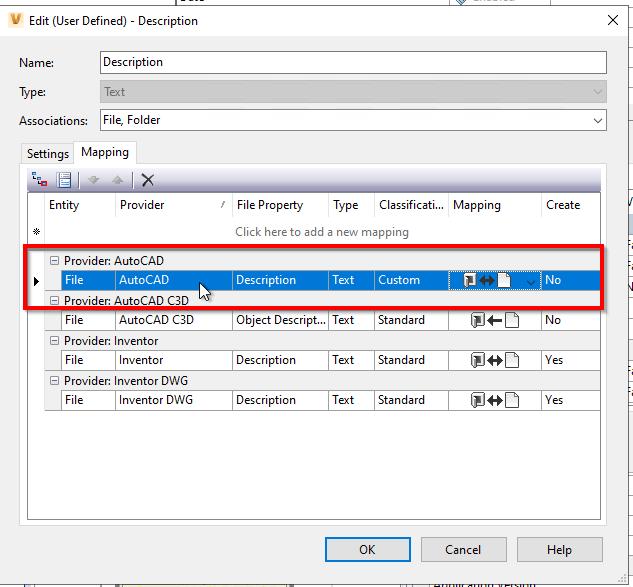633x587 pixels.
Task: Click the delete mapping X icon
Action: click(148, 180)
